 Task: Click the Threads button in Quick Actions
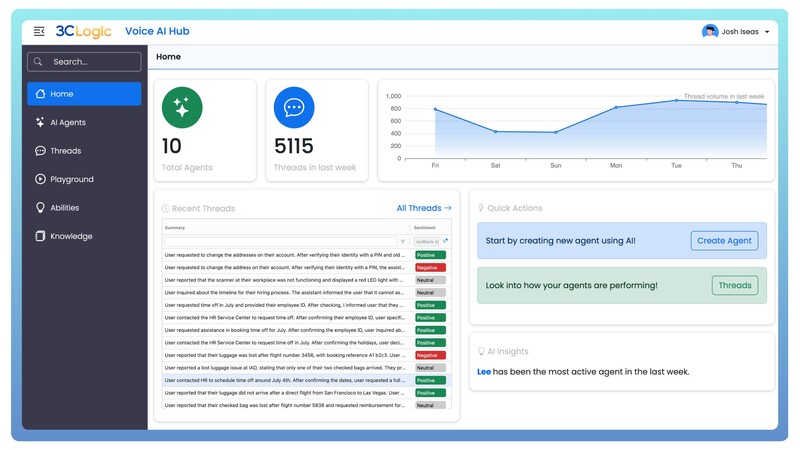coord(734,285)
